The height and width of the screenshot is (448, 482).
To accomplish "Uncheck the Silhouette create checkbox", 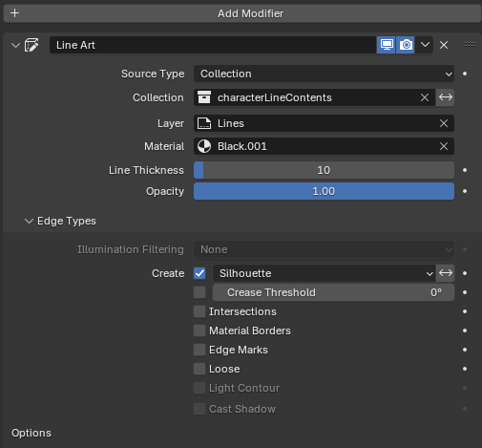I will tap(199, 273).
